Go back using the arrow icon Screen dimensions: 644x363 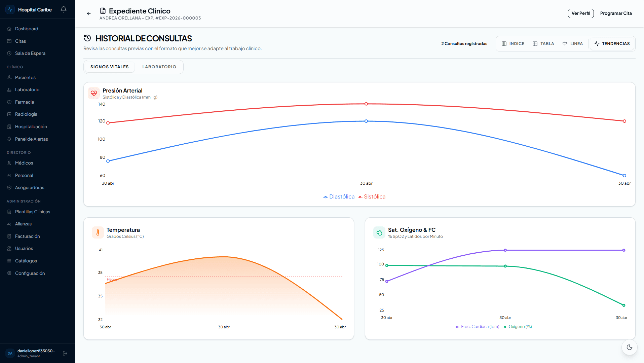tap(89, 13)
